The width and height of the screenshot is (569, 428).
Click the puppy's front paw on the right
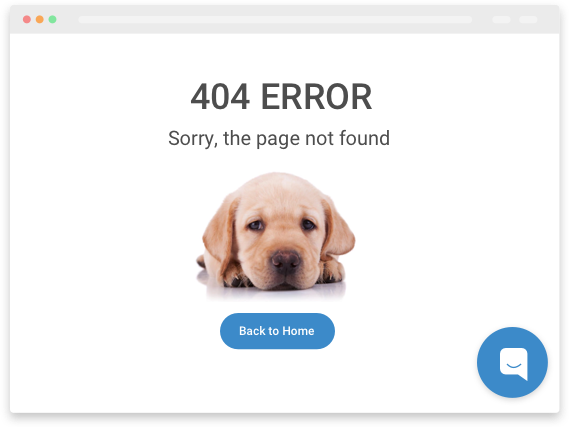[x=331, y=272]
